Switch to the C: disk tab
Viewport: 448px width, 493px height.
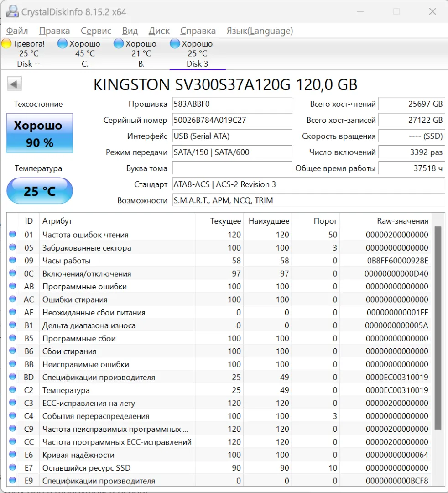pyautogui.click(x=85, y=53)
